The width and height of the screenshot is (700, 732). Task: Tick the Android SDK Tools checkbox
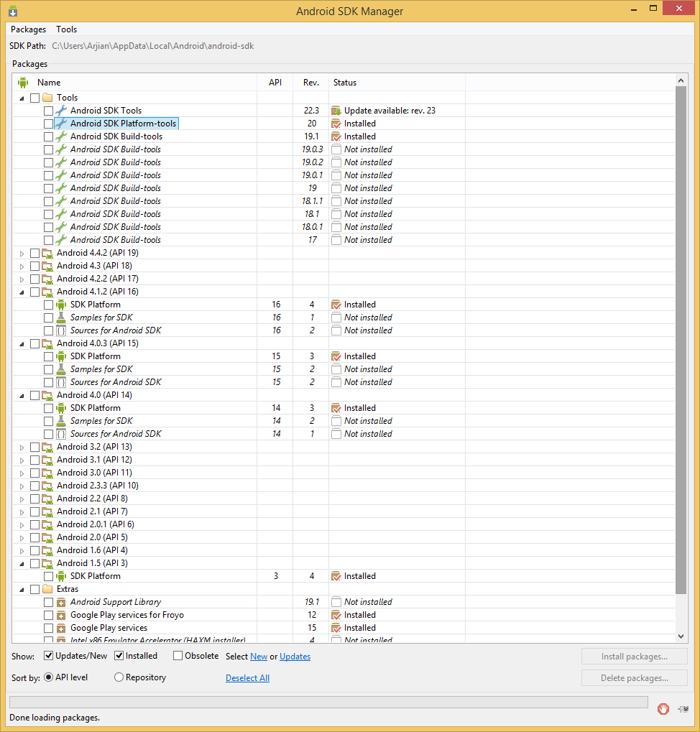click(49, 111)
